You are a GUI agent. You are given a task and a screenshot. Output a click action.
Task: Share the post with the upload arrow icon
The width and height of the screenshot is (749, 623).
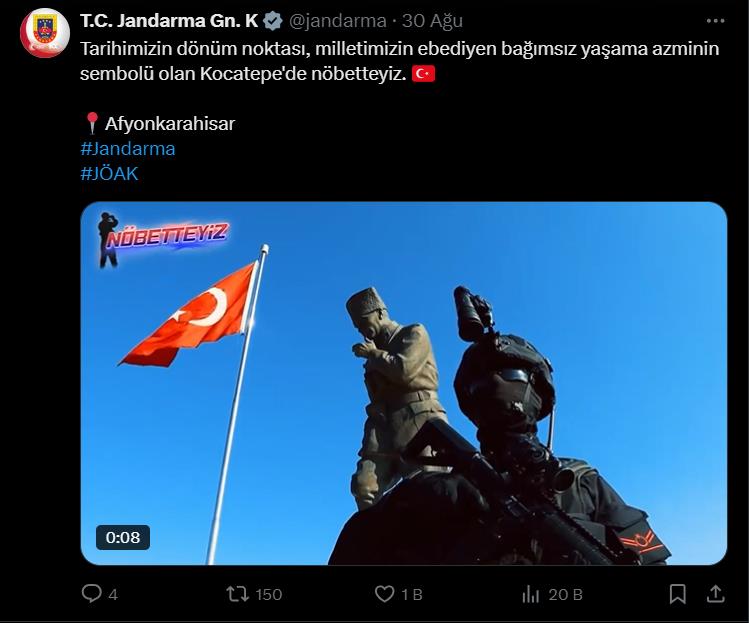[715, 594]
